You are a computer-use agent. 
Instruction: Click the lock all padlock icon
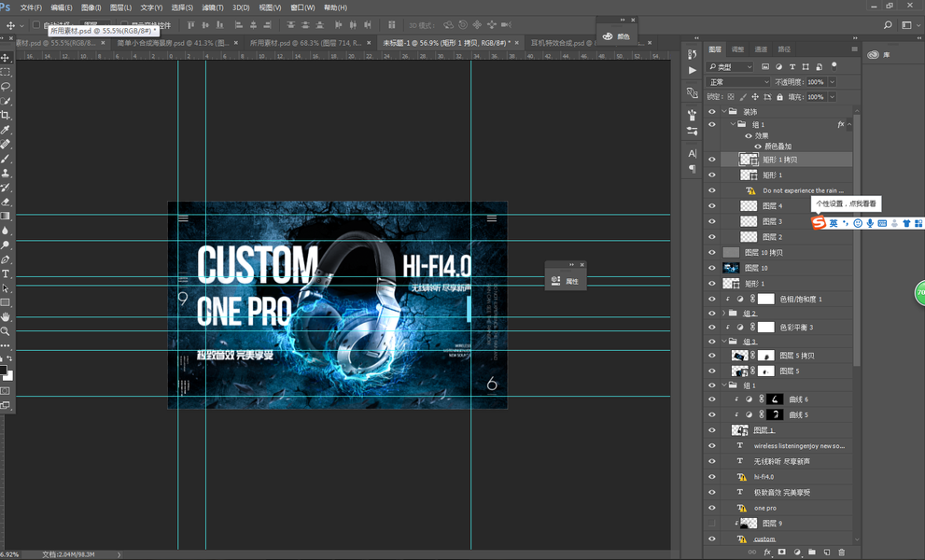[780, 97]
